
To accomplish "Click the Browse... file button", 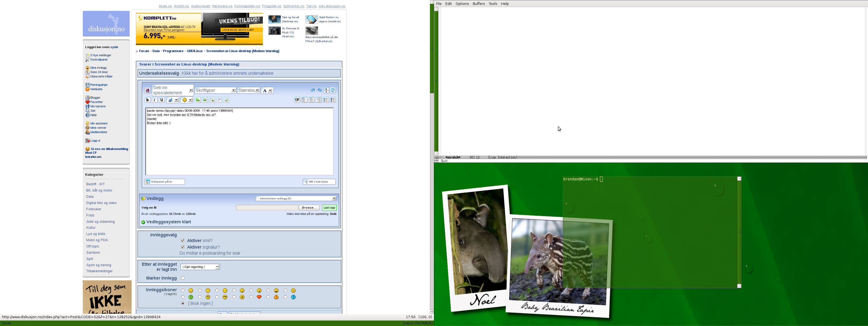I will [x=309, y=208].
